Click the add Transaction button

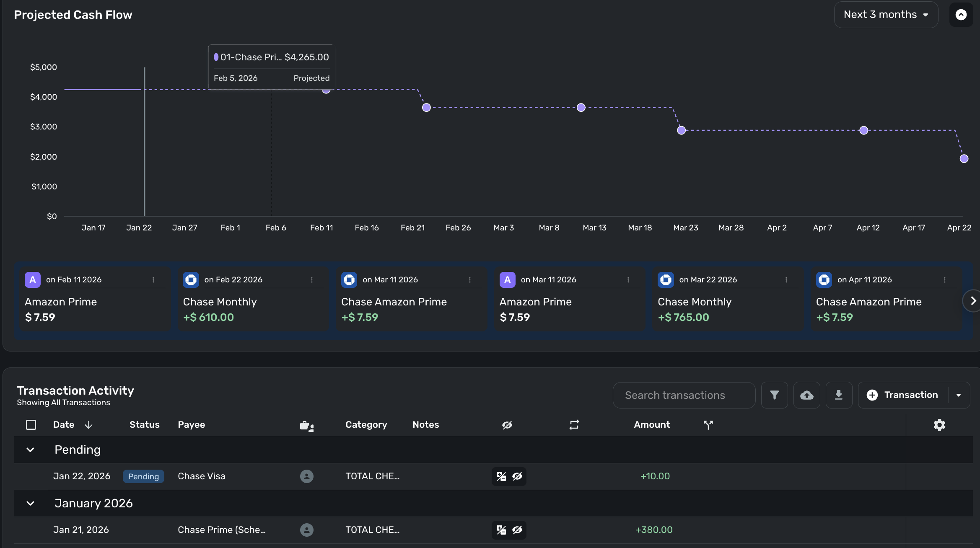(x=903, y=395)
